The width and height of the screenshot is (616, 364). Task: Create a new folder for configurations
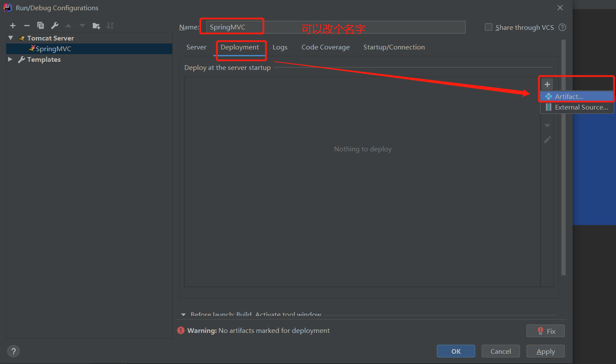(x=96, y=26)
